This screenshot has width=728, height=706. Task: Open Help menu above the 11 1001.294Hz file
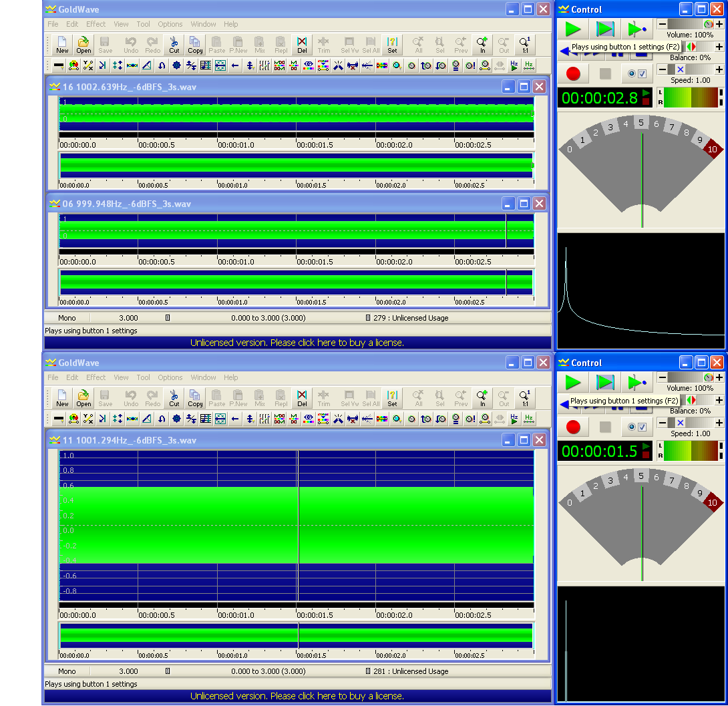pyautogui.click(x=230, y=377)
